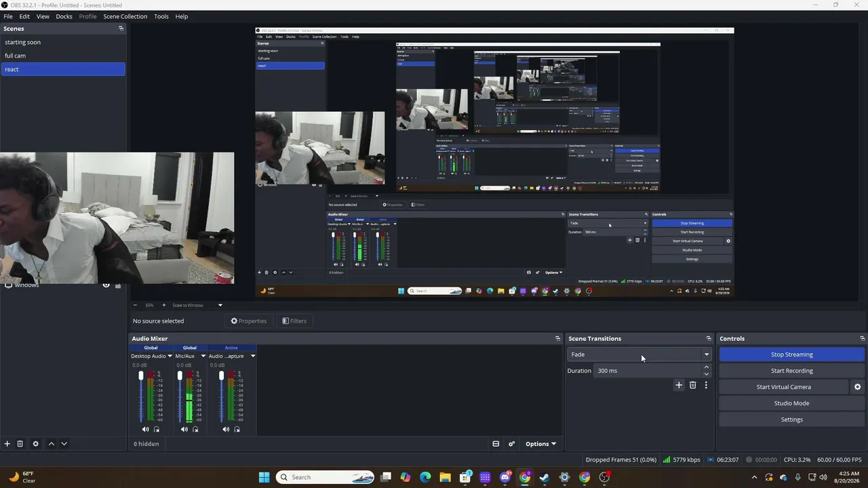
Task: Click the Stop Streaming button
Action: (x=791, y=354)
